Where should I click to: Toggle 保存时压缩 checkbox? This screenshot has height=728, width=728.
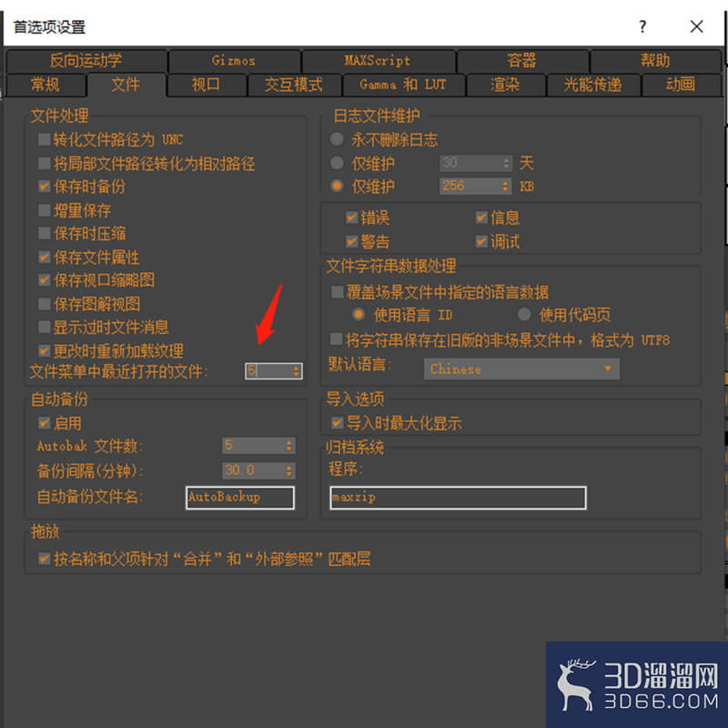(x=44, y=233)
